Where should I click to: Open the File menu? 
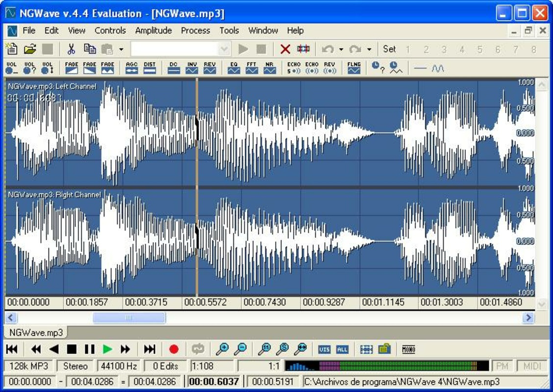pyautogui.click(x=29, y=31)
